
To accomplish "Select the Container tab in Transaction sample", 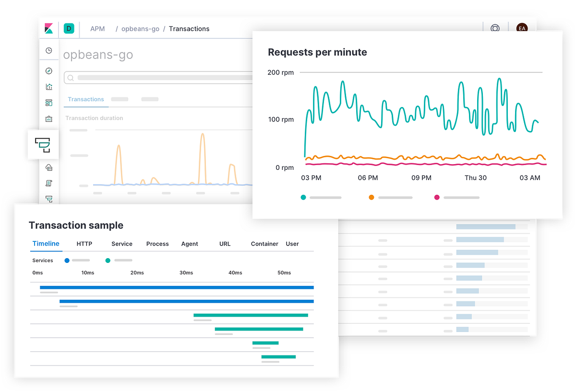I will tap(264, 244).
